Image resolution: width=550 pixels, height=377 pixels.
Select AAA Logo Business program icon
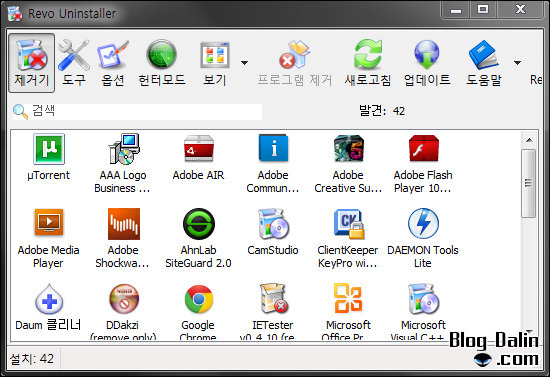123,149
